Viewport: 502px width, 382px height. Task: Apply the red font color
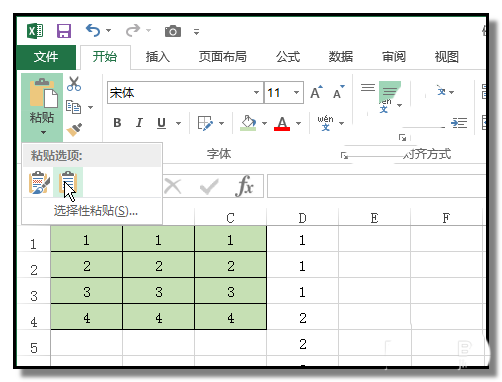tap(282, 123)
